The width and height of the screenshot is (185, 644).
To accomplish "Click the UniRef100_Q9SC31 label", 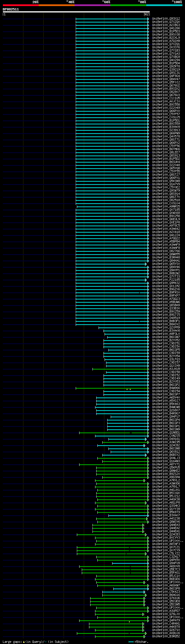I will tap(166, 73).
